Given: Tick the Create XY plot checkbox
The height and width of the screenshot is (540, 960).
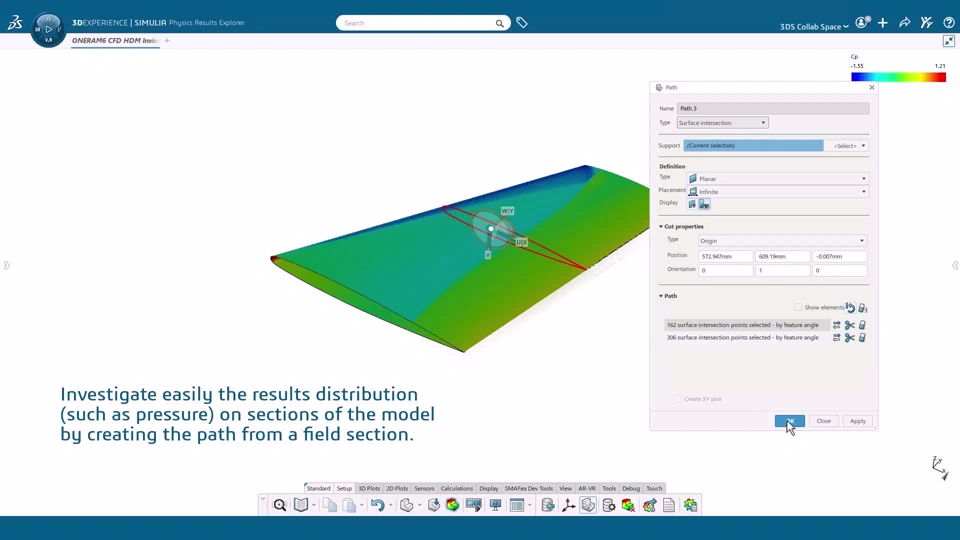Looking at the screenshot, I should [678, 399].
